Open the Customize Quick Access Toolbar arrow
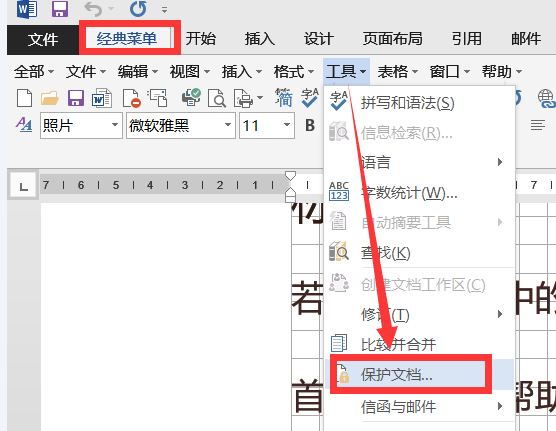556x431 pixels. tap(165, 10)
